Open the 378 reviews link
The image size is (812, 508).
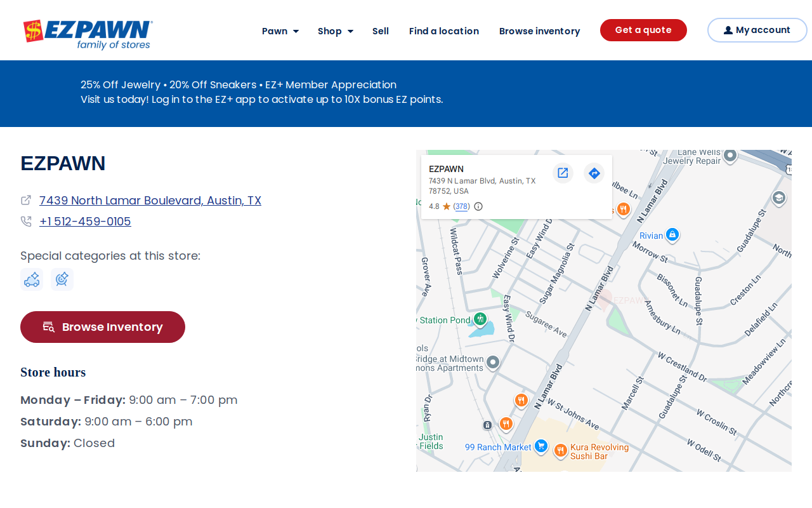(x=462, y=206)
